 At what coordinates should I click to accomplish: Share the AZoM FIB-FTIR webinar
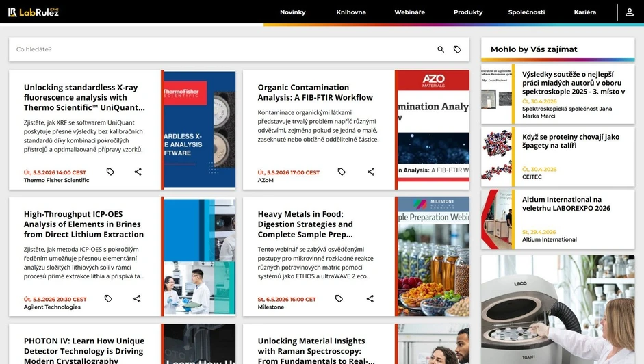[x=371, y=172]
